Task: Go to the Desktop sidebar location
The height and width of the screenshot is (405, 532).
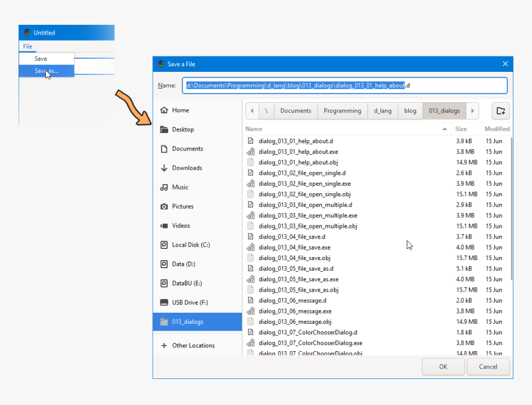Action: click(182, 129)
